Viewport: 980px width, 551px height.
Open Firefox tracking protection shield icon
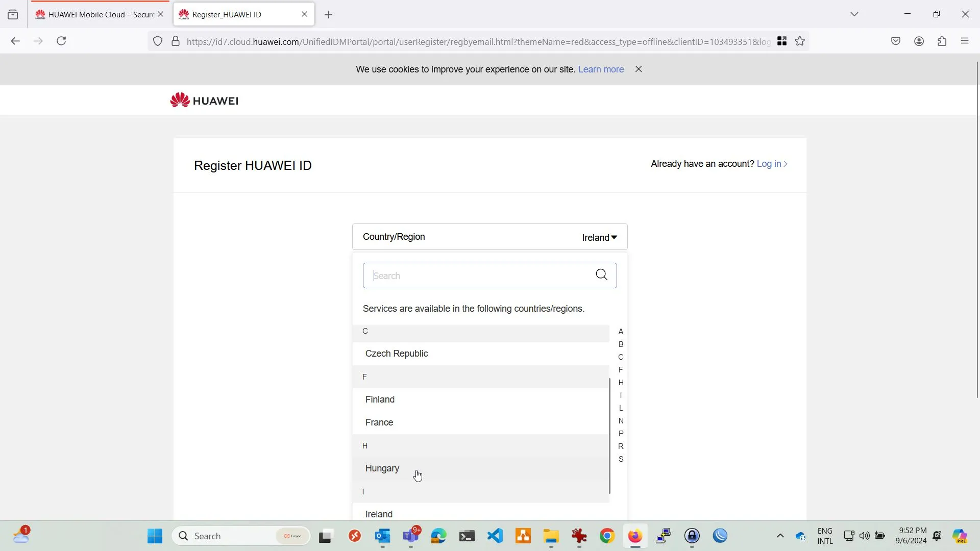click(x=158, y=41)
